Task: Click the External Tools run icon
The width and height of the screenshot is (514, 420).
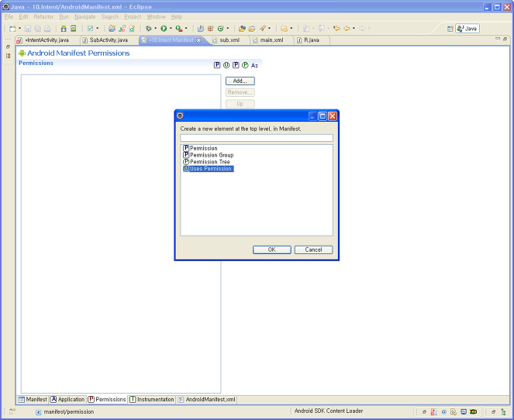Action: tap(179, 29)
